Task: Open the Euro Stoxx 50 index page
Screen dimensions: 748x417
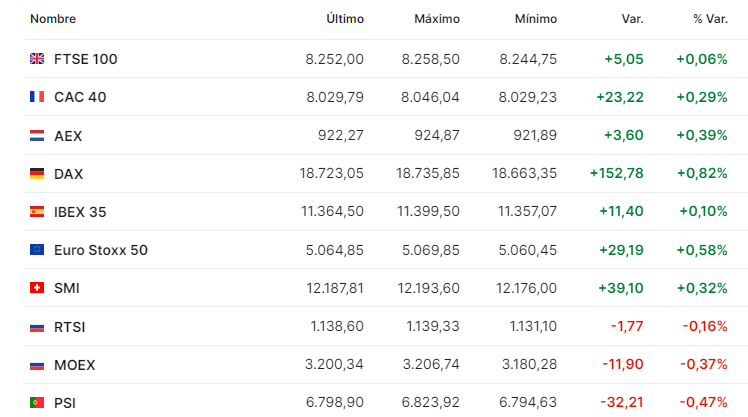Action: [101, 250]
